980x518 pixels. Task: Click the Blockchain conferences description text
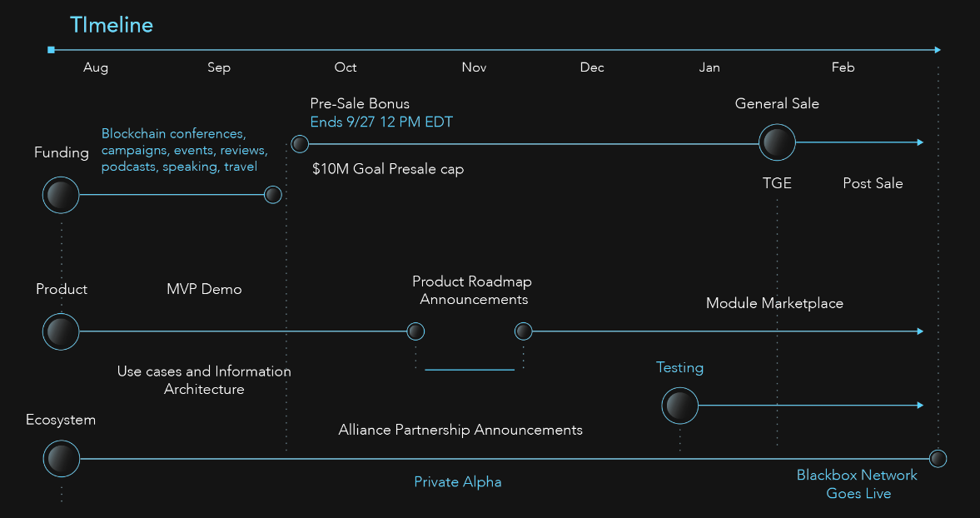tap(184, 151)
